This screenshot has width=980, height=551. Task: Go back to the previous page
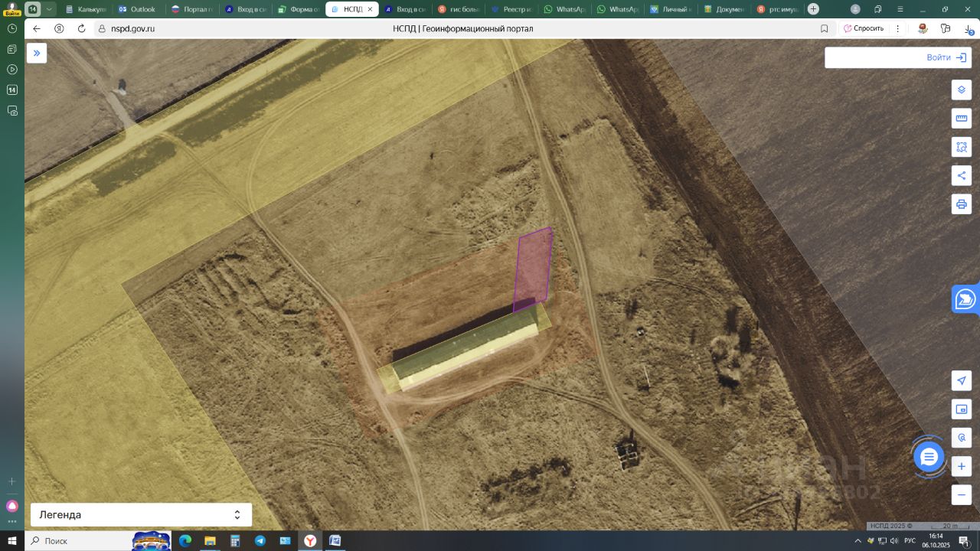click(x=36, y=28)
